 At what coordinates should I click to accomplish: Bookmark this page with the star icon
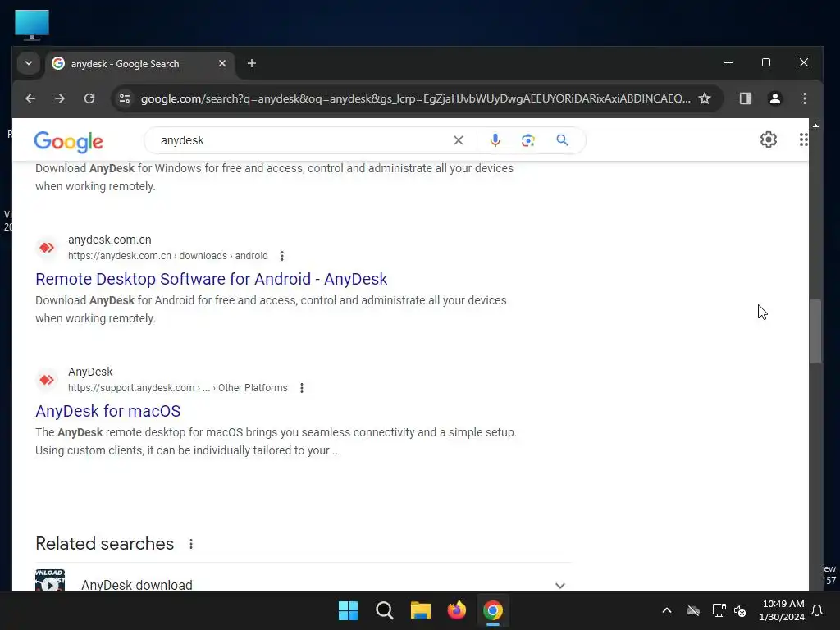(x=705, y=98)
